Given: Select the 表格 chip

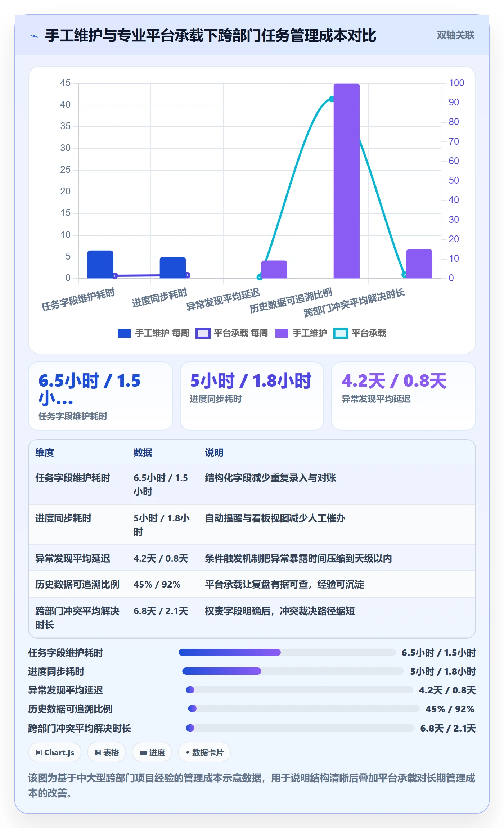Looking at the screenshot, I should click(107, 752).
